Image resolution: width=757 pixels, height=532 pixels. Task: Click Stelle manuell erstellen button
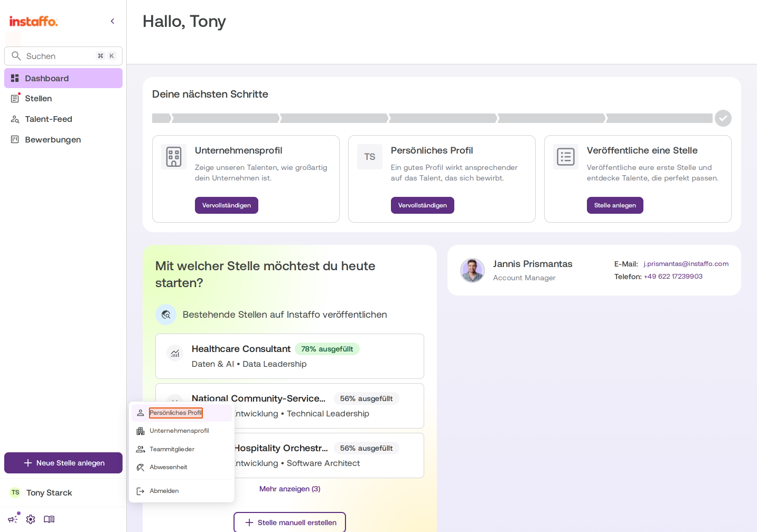click(x=289, y=522)
